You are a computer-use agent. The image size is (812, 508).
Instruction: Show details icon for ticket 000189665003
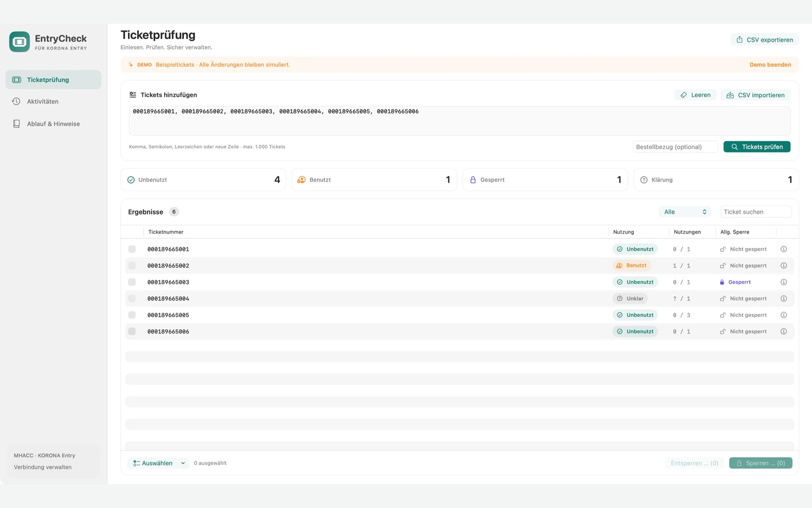coord(783,282)
